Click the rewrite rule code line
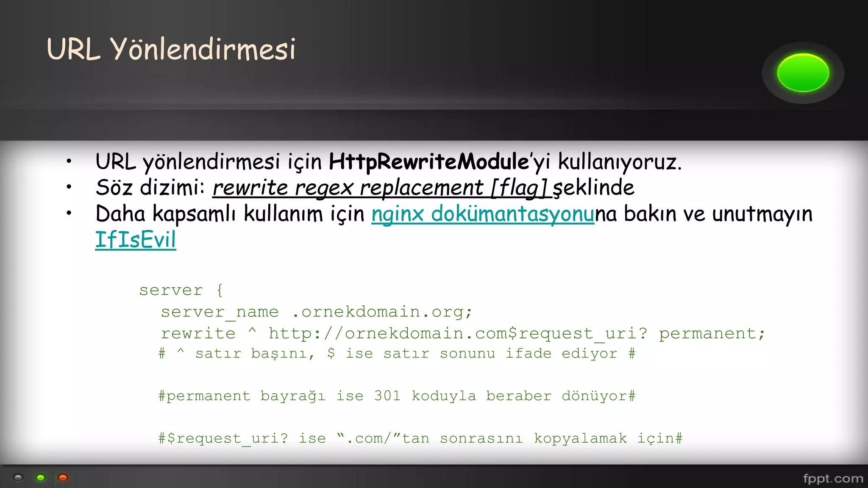 [x=463, y=334]
